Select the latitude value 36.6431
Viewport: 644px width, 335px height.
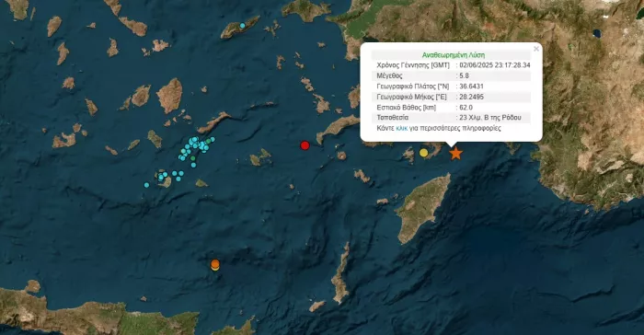point(471,87)
